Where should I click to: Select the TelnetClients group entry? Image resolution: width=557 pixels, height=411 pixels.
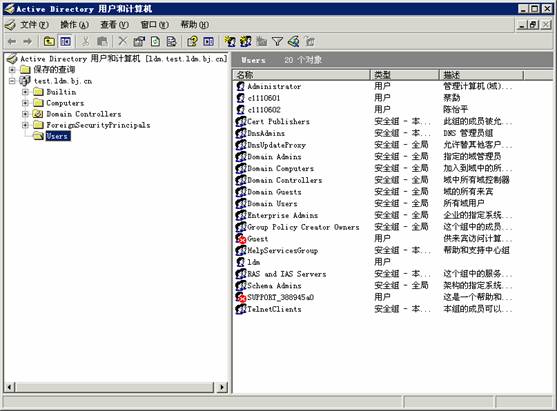pyautogui.click(x=274, y=309)
